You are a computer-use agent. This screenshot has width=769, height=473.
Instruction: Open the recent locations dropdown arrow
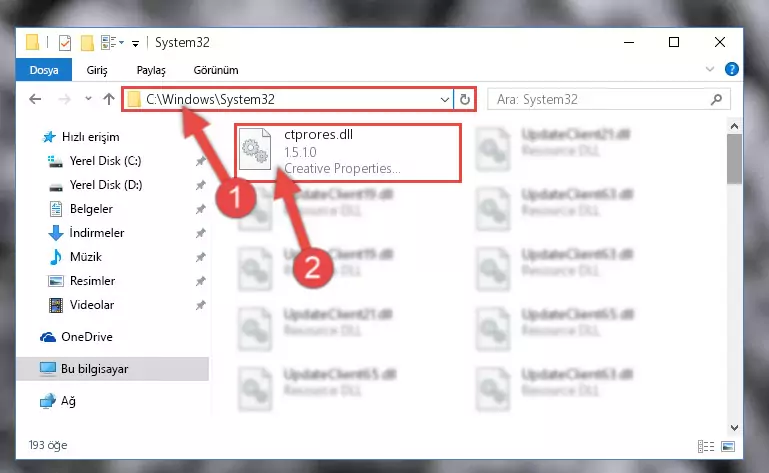pos(88,99)
